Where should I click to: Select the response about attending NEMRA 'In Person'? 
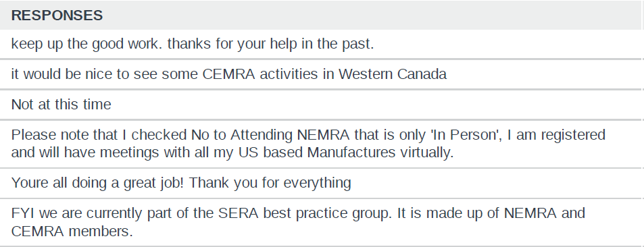320,144
